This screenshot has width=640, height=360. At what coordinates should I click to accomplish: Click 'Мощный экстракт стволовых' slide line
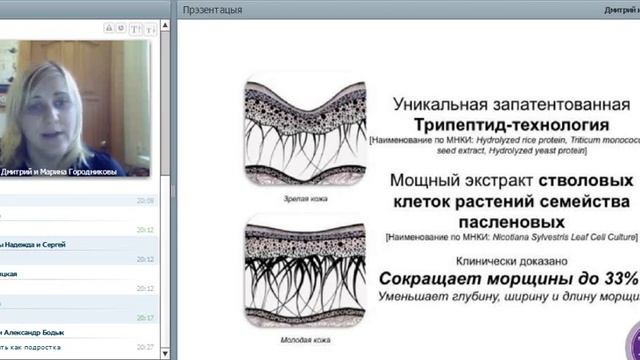[511, 180]
